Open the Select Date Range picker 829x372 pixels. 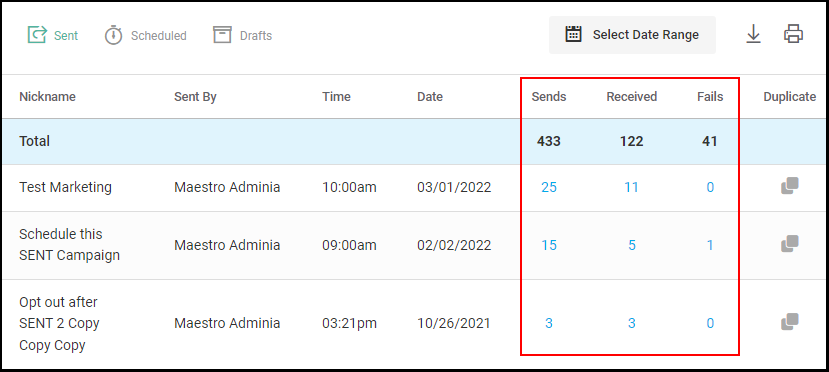632,35
